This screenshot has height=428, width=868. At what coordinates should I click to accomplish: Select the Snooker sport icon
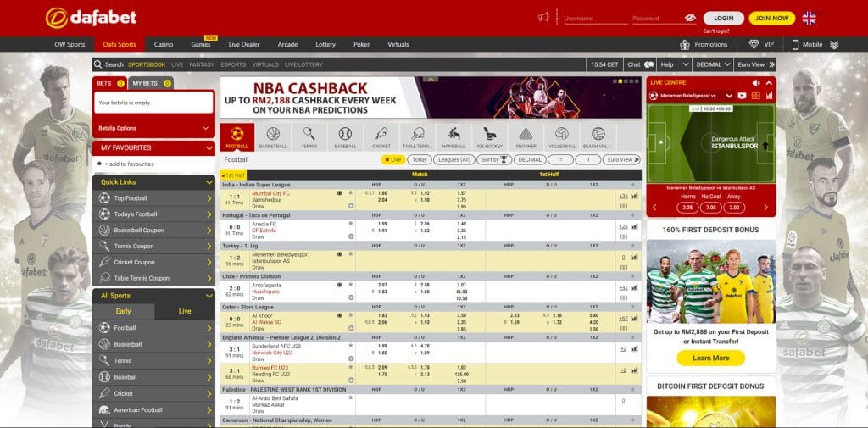526,136
